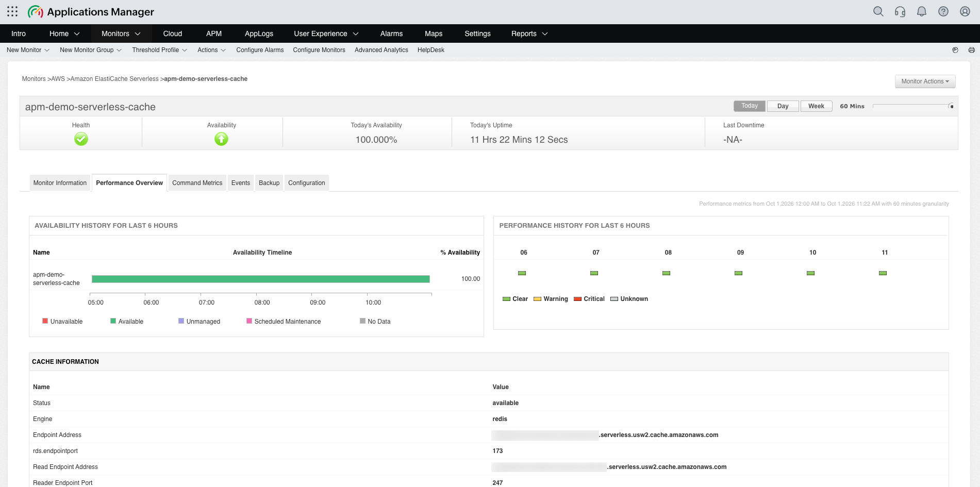Open the search magnifier icon
The image size is (980, 487).
click(x=878, y=11)
